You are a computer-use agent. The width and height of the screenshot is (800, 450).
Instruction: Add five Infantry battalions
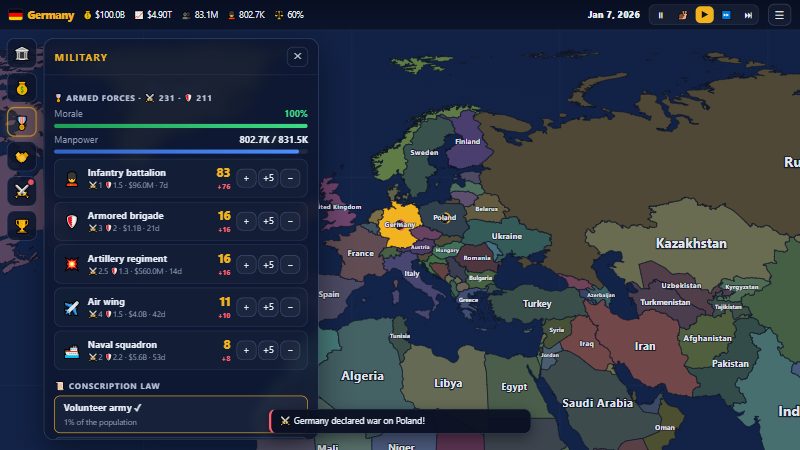[x=268, y=178]
